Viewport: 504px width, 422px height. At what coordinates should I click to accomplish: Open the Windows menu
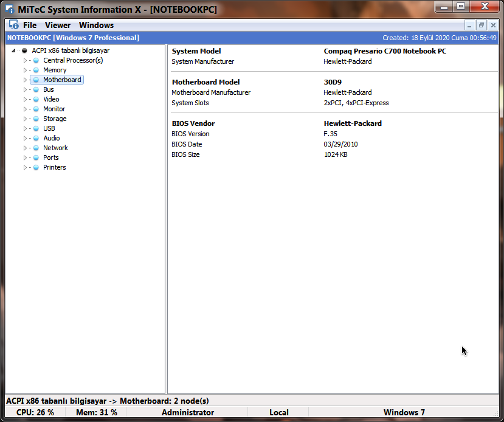(x=97, y=25)
